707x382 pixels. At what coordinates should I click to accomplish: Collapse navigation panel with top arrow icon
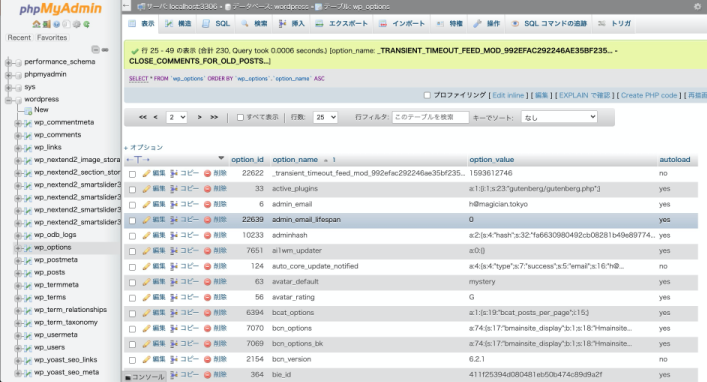(127, 6)
